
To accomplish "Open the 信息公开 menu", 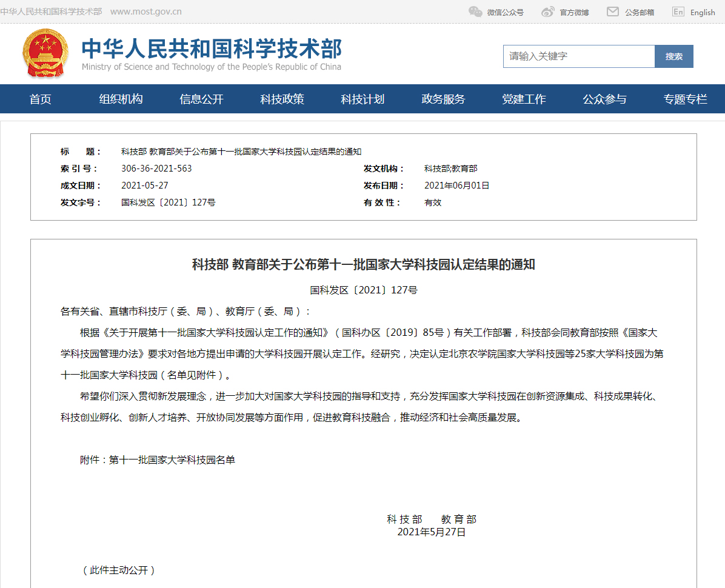I will coord(201,99).
